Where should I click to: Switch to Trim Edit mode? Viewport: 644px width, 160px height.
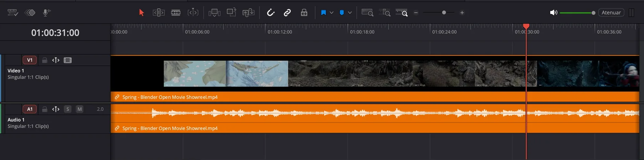(158, 13)
